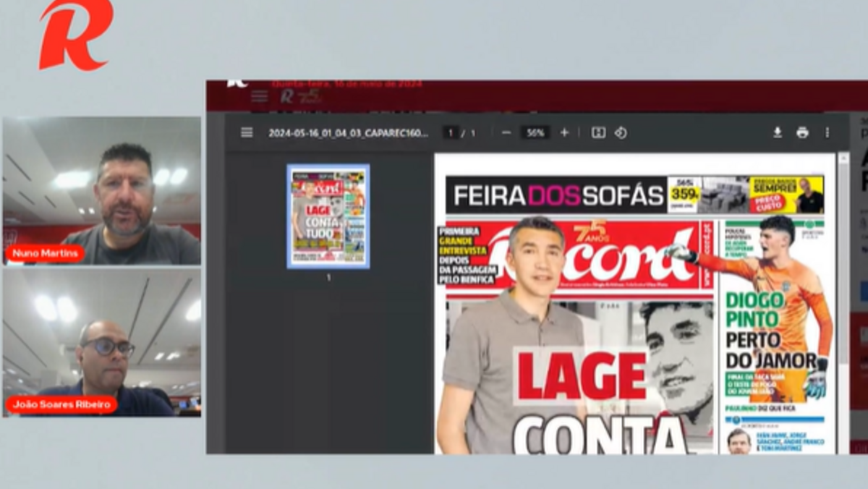The height and width of the screenshot is (489, 868).
Task: Click the 56% zoom level field
Action: coord(535,133)
